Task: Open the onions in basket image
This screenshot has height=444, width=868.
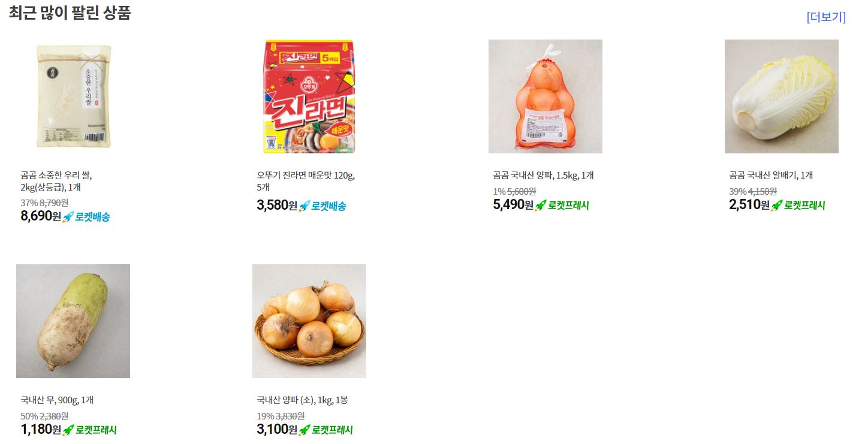Action: tap(309, 321)
